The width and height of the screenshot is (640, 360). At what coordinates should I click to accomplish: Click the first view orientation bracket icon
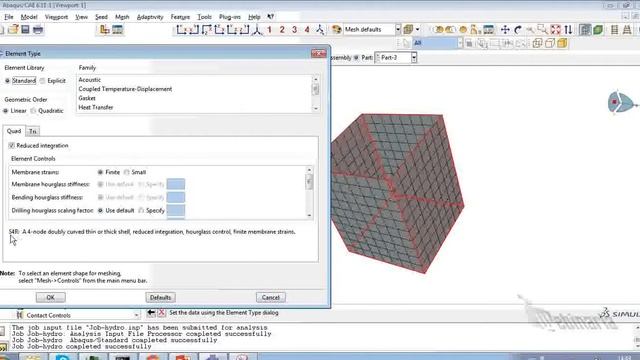pyautogui.click(x=181, y=29)
